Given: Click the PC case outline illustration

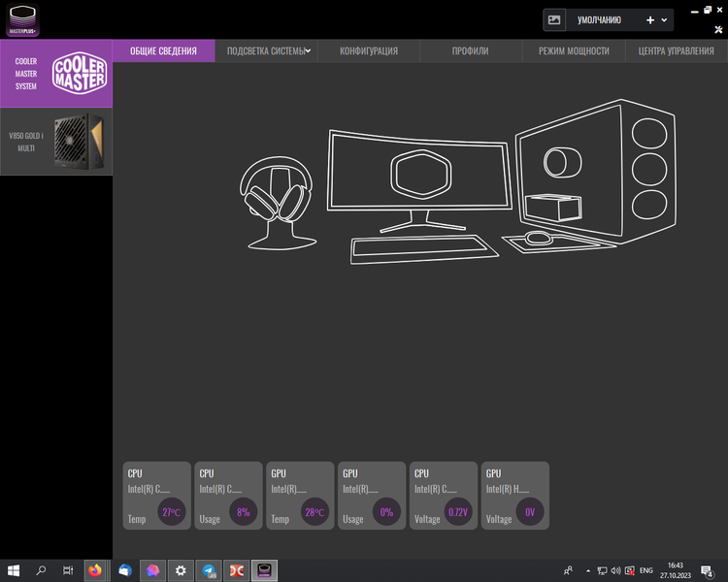Looking at the screenshot, I should coord(596,171).
